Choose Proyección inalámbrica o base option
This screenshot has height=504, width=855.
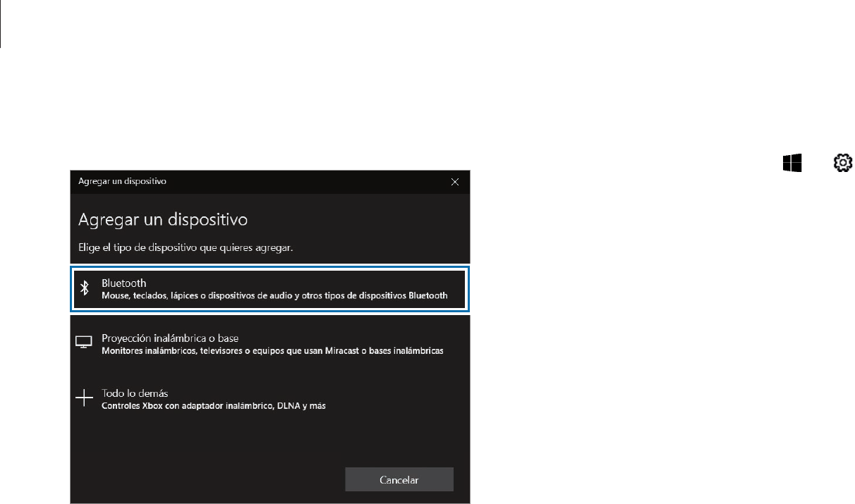(x=269, y=343)
